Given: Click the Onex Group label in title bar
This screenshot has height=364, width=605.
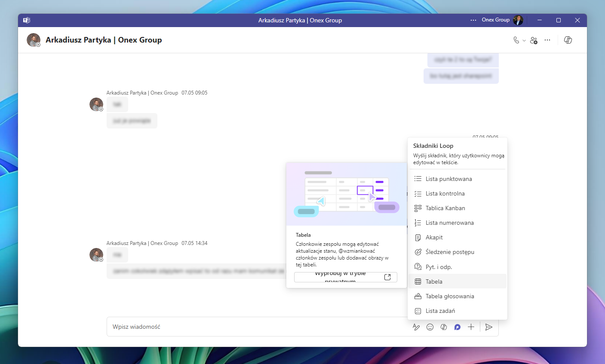Looking at the screenshot, I should tap(495, 20).
